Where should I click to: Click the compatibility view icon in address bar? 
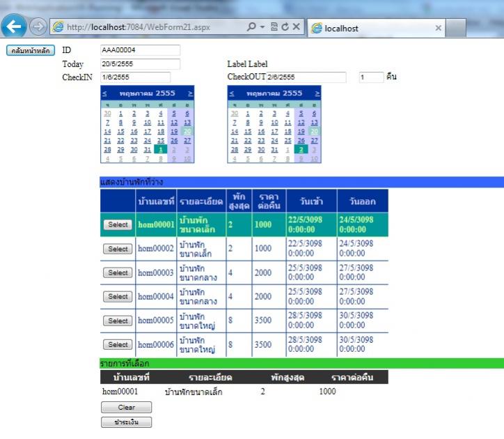(274, 26)
